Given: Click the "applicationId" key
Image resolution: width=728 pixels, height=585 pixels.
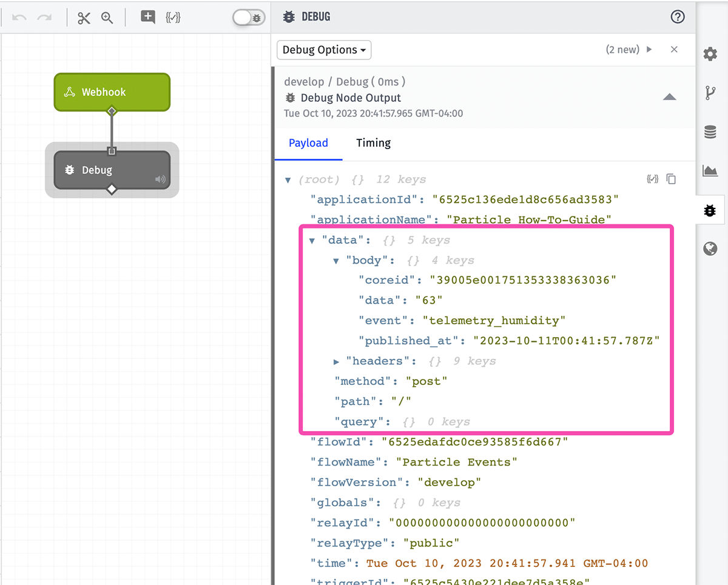Looking at the screenshot, I should [365, 200].
